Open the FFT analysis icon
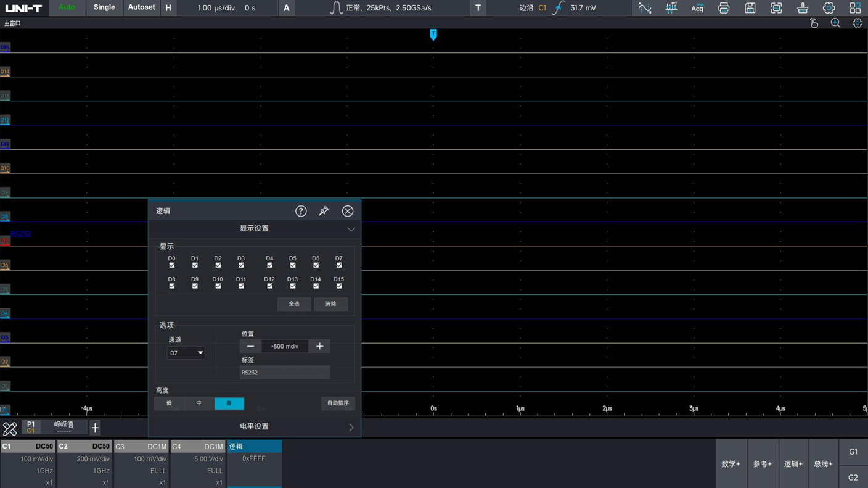 [671, 8]
